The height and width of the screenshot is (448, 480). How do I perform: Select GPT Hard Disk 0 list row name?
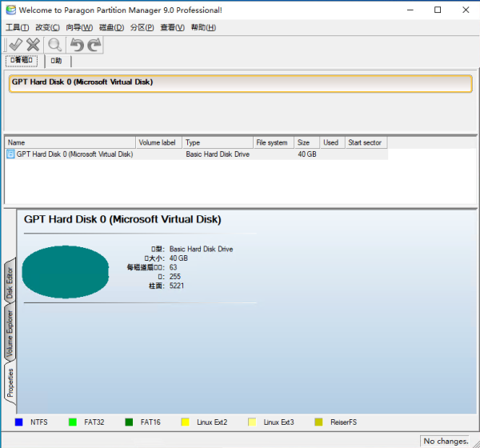click(x=74, y=154)
